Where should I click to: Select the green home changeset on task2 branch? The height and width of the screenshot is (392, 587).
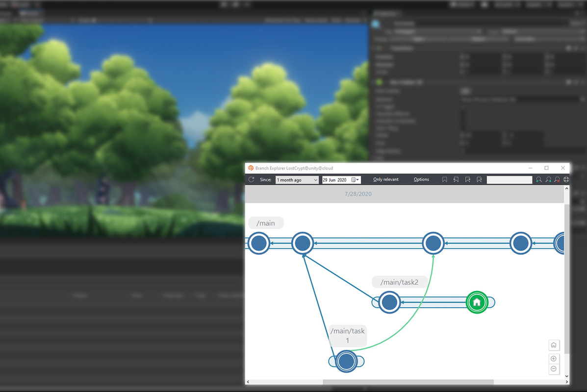[477, 302]
